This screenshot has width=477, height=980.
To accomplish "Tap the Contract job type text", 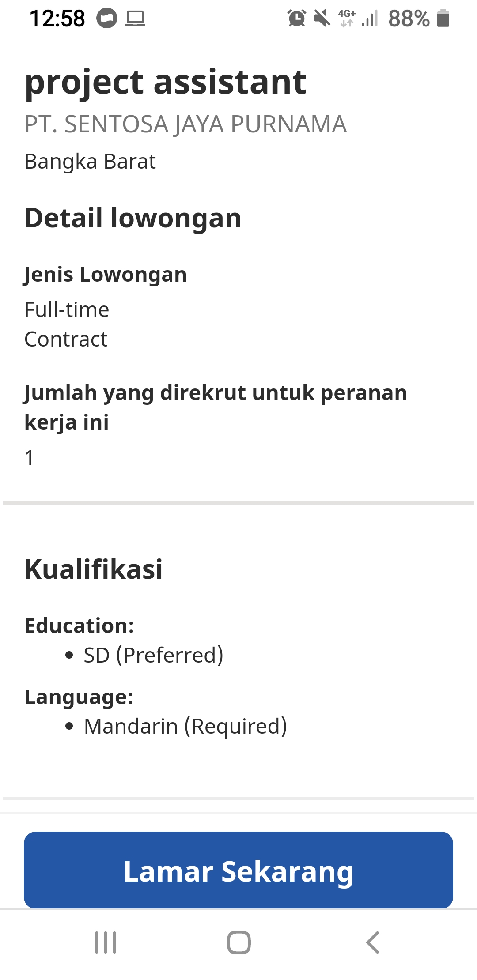I will click(x=66, y=339).
